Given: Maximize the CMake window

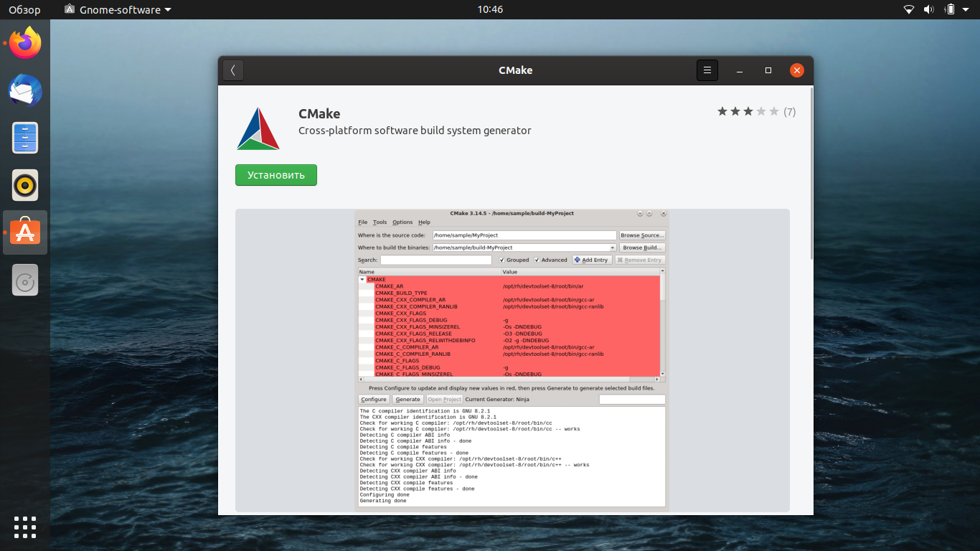Looking at the screenshot, I should click(x=768, y=70).
